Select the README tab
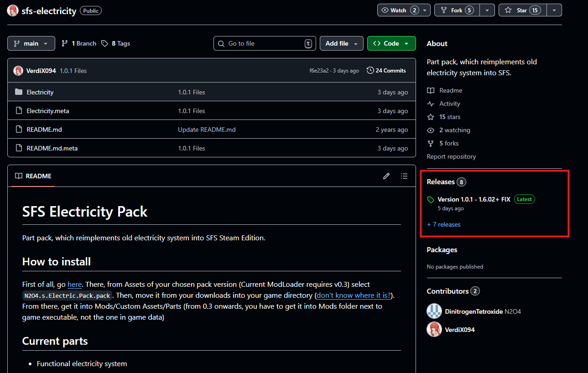 coord(33,176)
